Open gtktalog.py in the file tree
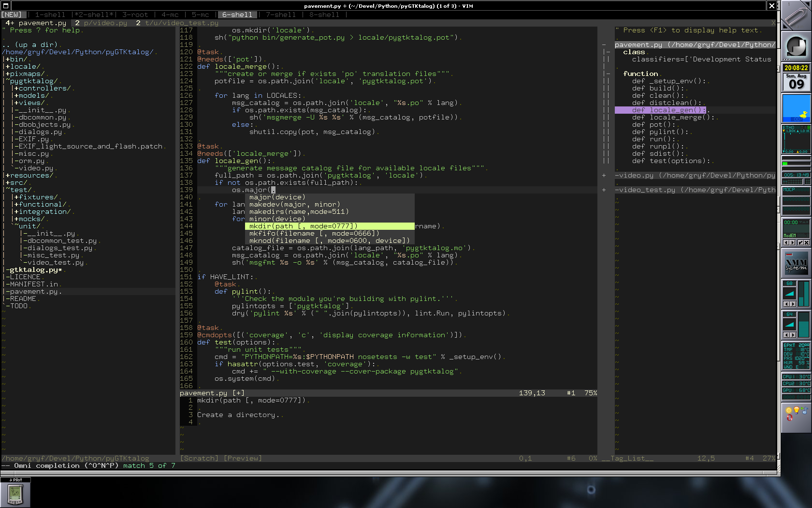The image size is (812, 508). click(36, 270)
